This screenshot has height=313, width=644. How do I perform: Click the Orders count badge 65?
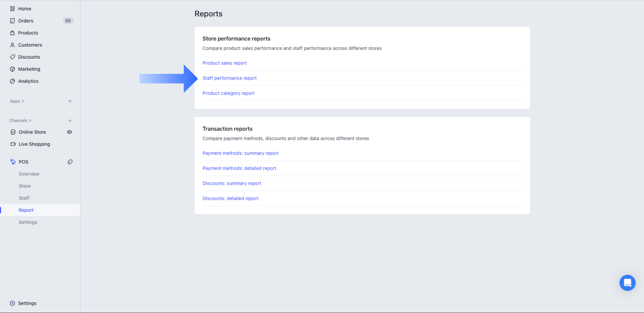click(68, 21)
